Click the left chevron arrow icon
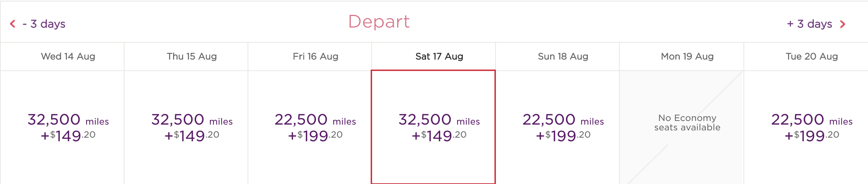 coord(13,24)
